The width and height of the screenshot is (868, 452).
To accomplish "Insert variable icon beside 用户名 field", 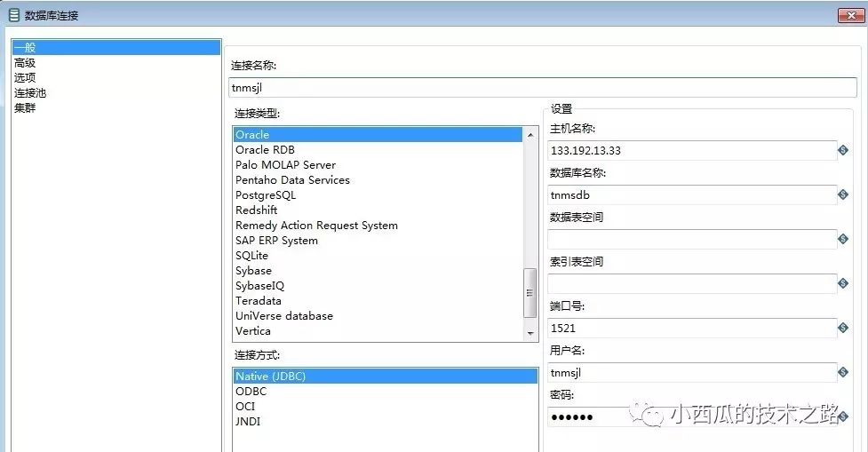I will [x=843, y=372].
